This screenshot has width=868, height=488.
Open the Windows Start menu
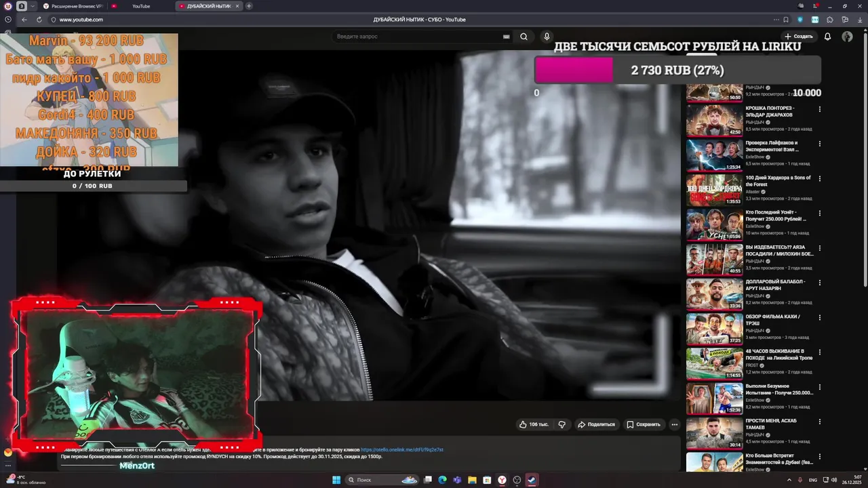pyautogui.click(x=336, y=480)
